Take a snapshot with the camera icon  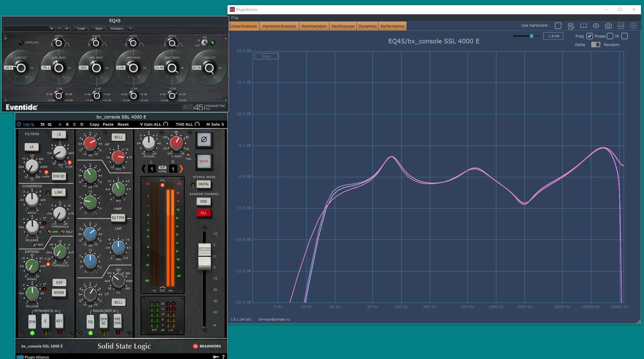(608, 26)
